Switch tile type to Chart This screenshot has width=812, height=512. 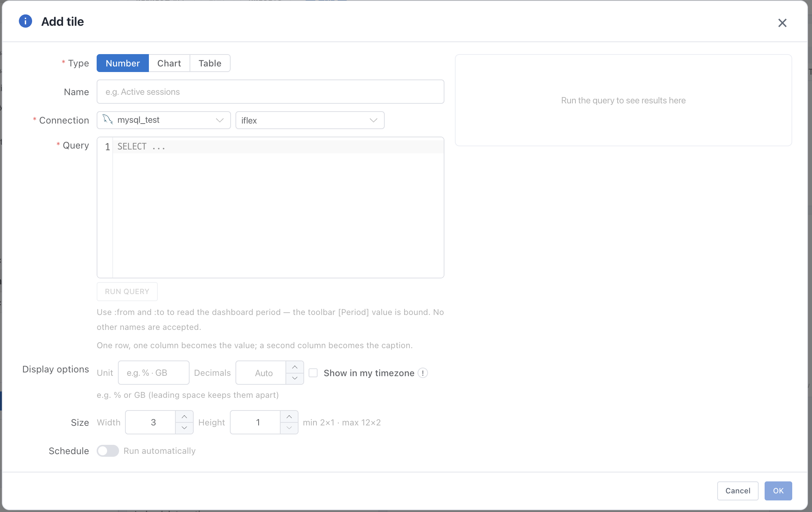(x=169, y=63)
